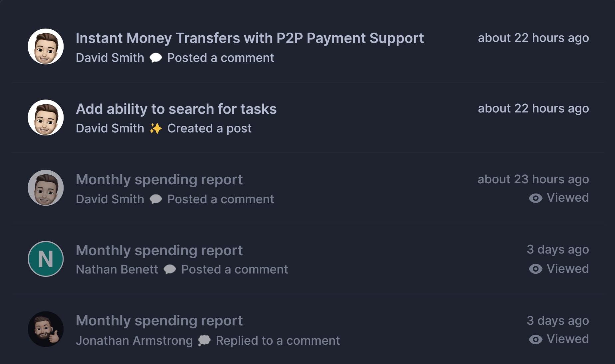
Task: Click the about 22 hours ago timestamp on the search tasks post
Action: 533,109
